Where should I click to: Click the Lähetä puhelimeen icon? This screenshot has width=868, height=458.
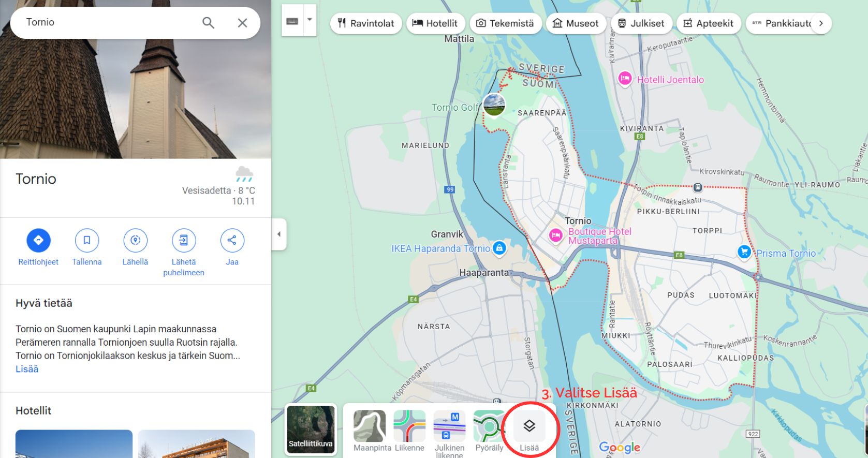tap(184, 241)
